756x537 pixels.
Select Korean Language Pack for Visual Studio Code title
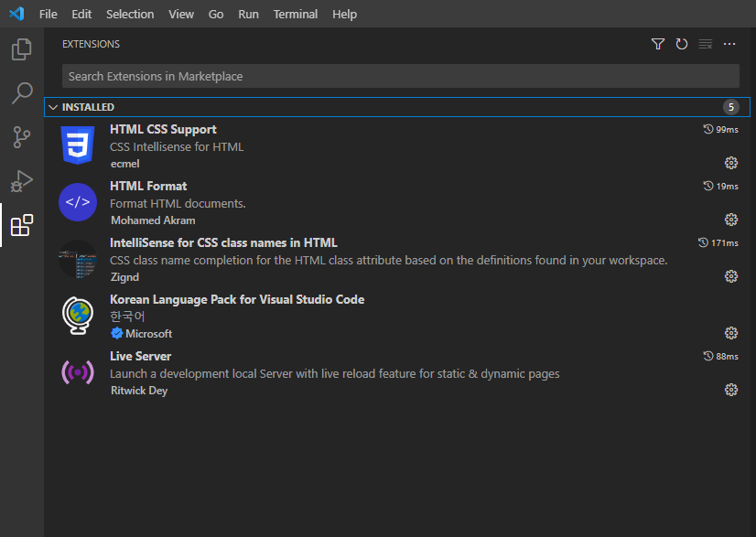click(x=237, y=299)
